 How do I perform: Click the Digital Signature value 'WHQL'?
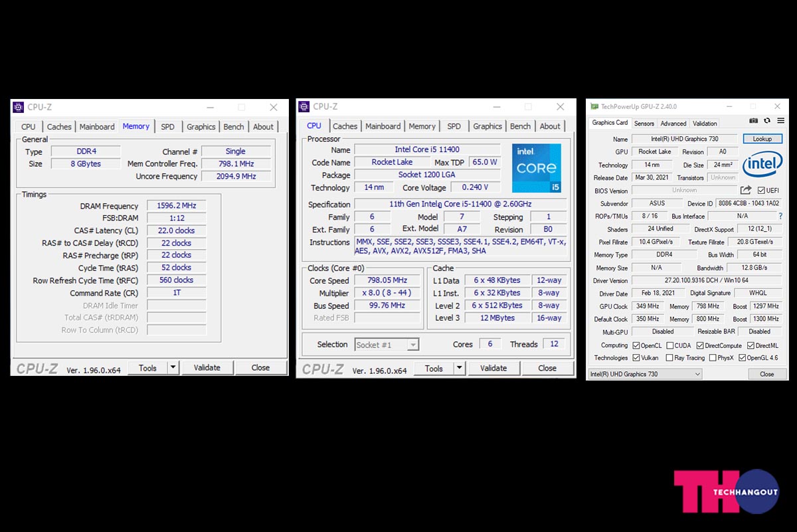(x=757, y=293)
